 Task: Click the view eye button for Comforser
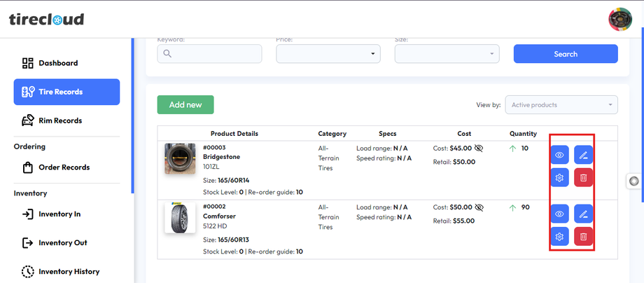(559, 214)
